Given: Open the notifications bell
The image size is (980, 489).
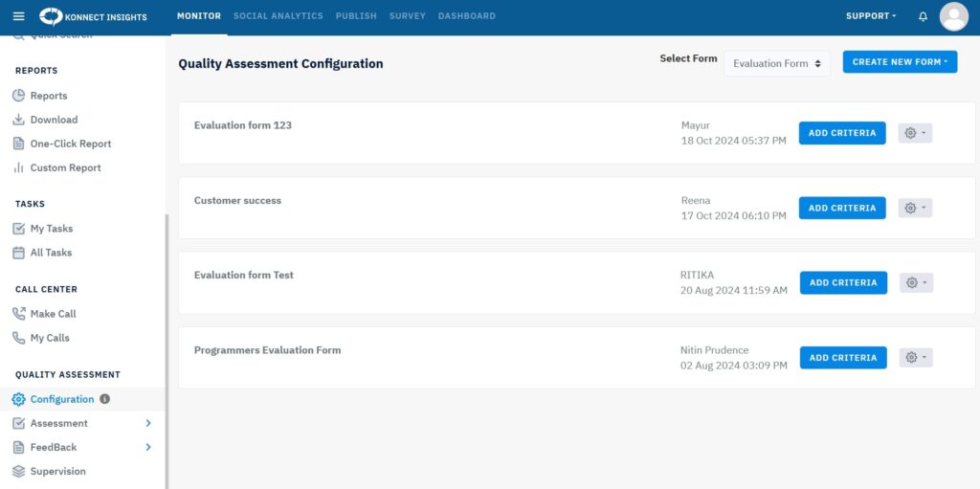Looking at the screenshot, I should click(x=923, y=17).
